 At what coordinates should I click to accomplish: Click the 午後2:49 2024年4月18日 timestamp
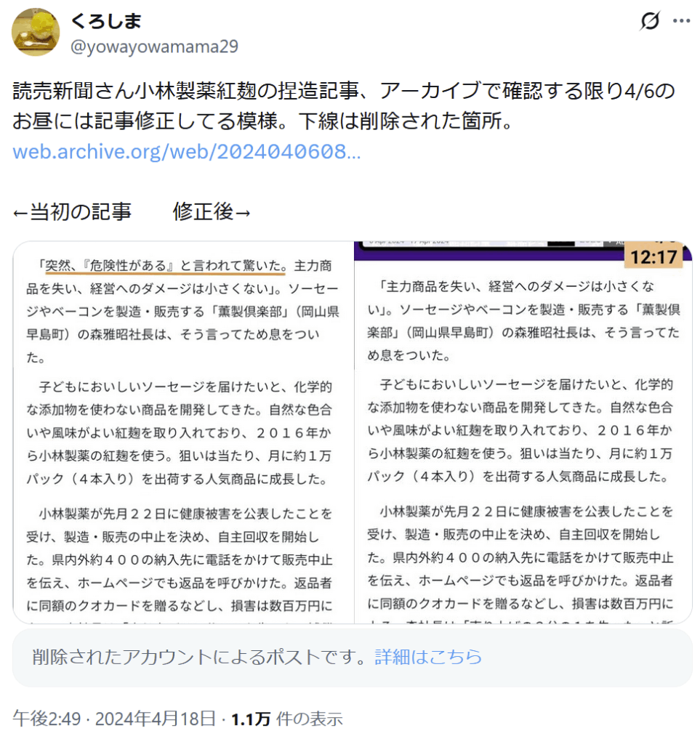[114, 719]
